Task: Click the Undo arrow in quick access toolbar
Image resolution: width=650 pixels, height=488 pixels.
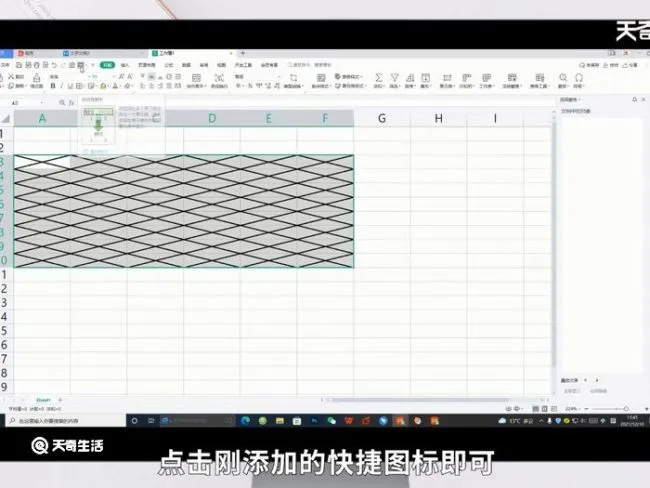Action: [54, 65]
